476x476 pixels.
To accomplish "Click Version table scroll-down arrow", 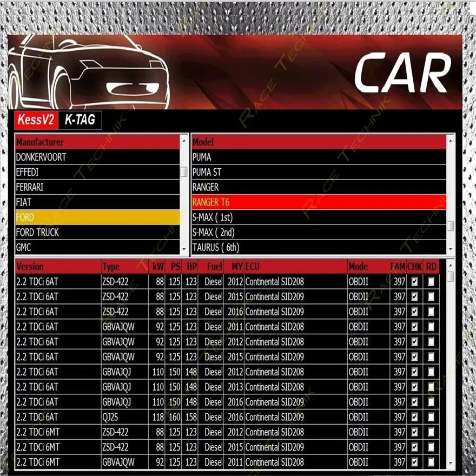I will (451, 464).
